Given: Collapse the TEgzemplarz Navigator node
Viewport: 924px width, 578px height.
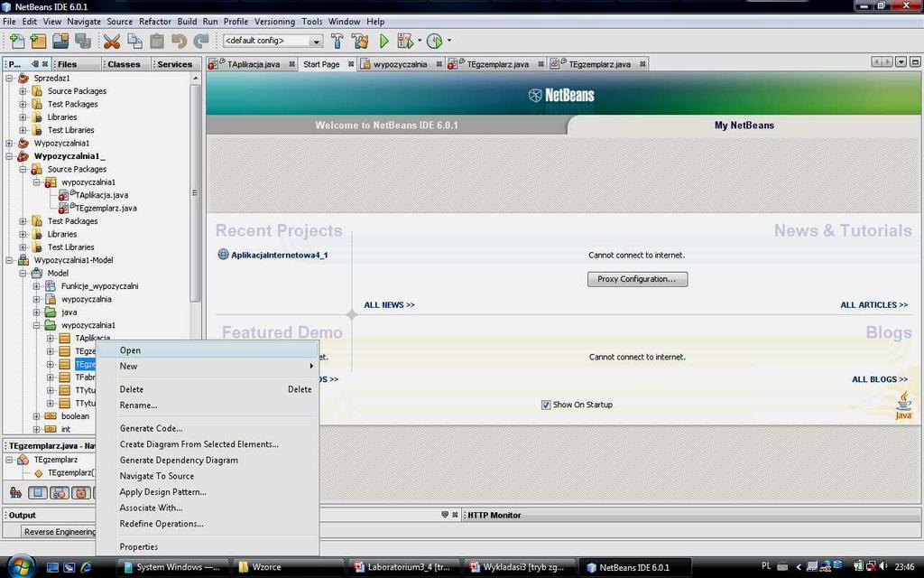Looking at the screenshot, I should point(9,460).
